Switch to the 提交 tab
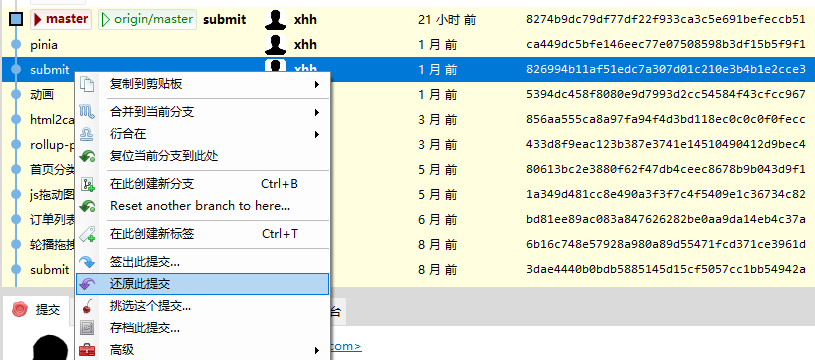 point(36,310)
